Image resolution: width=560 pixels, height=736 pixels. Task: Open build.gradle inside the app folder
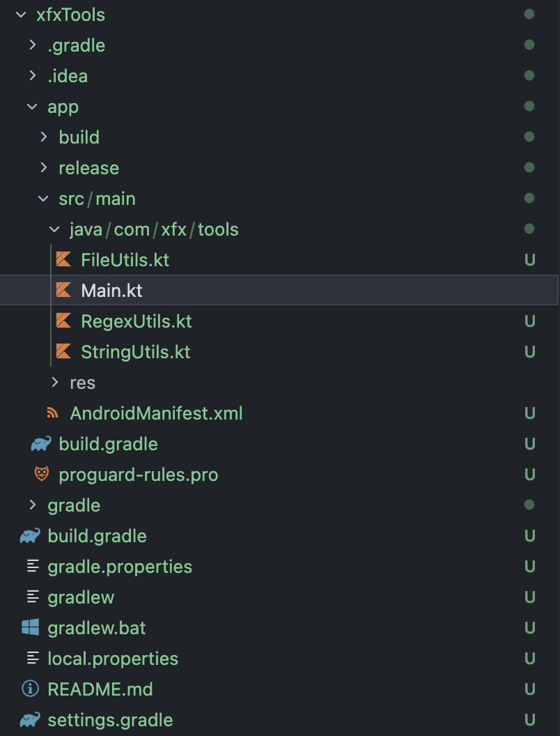108,444
